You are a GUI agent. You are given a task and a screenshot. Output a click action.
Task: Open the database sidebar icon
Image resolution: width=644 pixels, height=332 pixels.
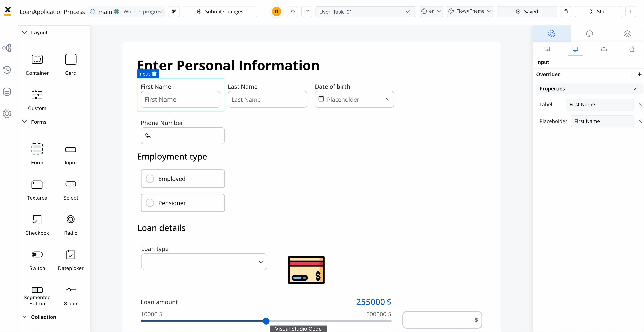tap(7, 92)
